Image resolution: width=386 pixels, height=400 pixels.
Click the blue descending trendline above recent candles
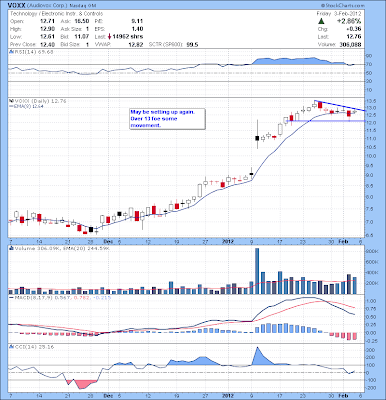[x=340, y=105]
